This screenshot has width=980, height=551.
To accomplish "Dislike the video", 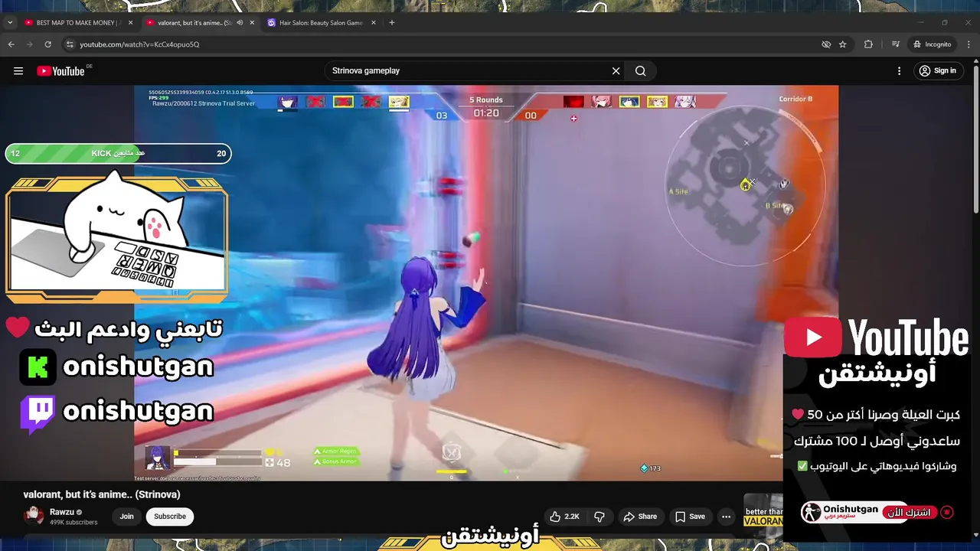I will coord(599,517).
